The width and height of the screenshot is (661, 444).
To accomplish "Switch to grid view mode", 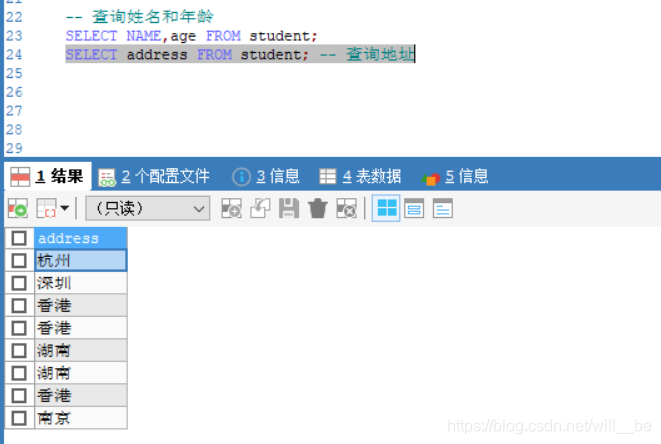I will (x=386, y=208).
